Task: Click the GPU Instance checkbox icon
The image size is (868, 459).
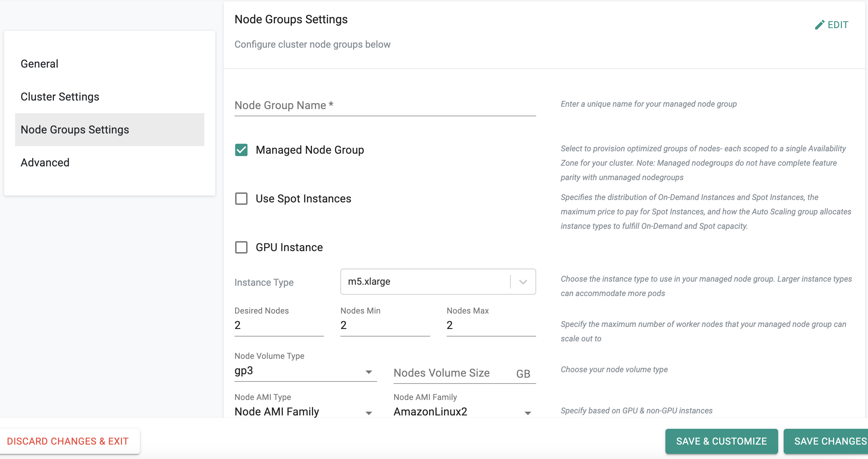Action: pyautogui.click(x=241, y=248)
